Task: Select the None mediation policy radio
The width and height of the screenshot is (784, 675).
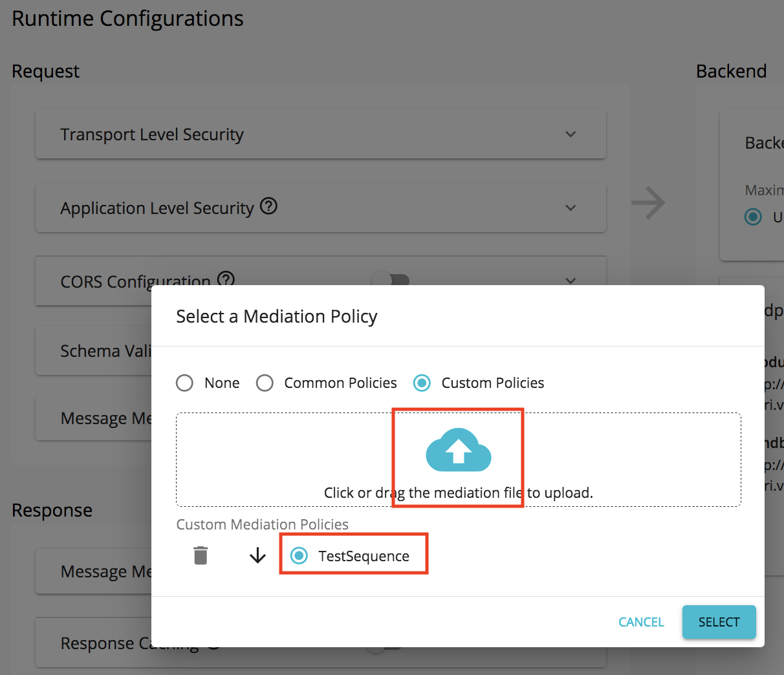Action: [184, 383]
